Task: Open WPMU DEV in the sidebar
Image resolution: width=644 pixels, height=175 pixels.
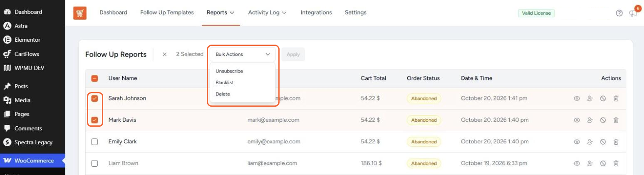Action: (29, 67)
